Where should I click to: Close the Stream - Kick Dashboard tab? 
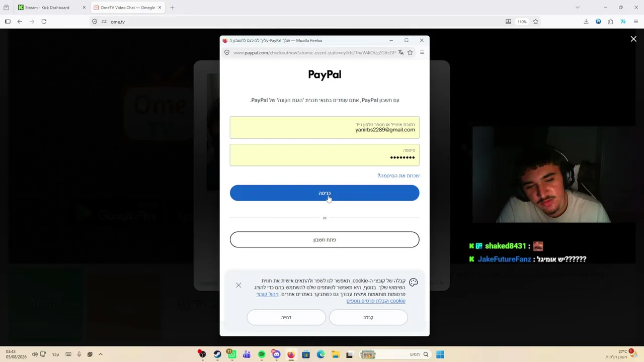(x=84, y=8)
